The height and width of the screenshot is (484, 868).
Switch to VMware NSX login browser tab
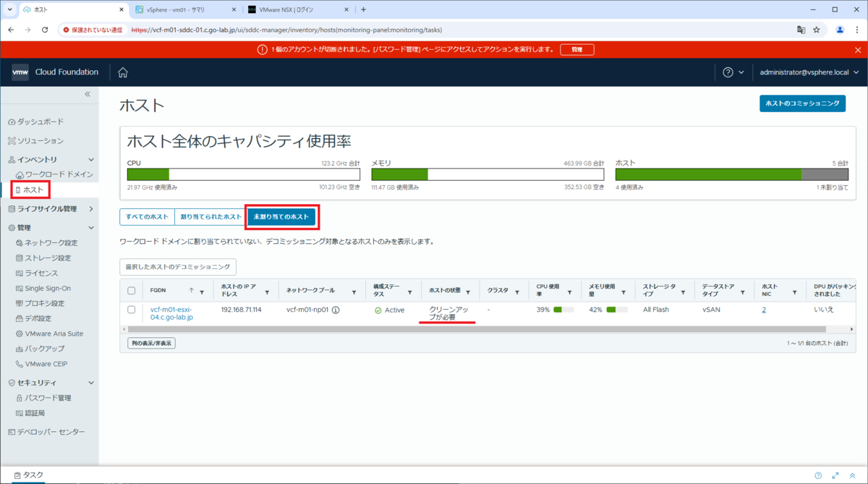(x=297, y=9)
